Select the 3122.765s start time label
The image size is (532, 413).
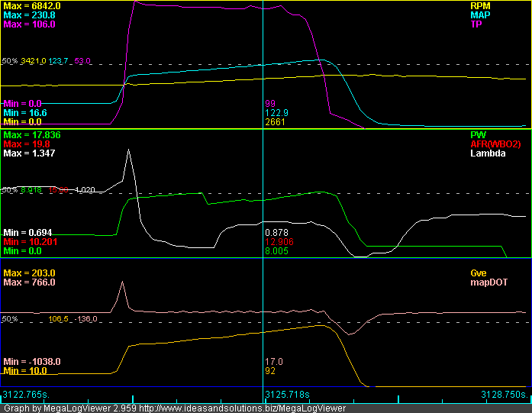24,394
